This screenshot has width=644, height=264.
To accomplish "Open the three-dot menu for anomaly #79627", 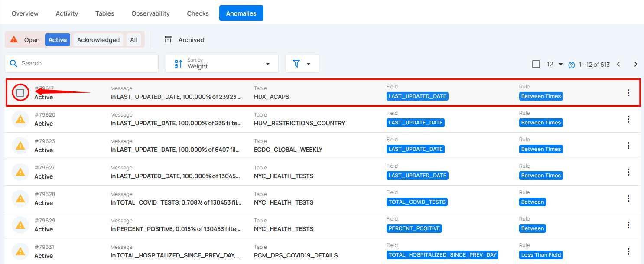I will pyautogui.click(x=628, y=172).
